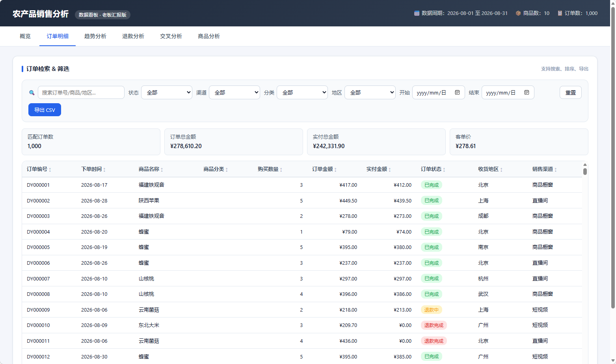
Task: Click the calendar icon beside 数据周期 in the header
Action: 417,13
